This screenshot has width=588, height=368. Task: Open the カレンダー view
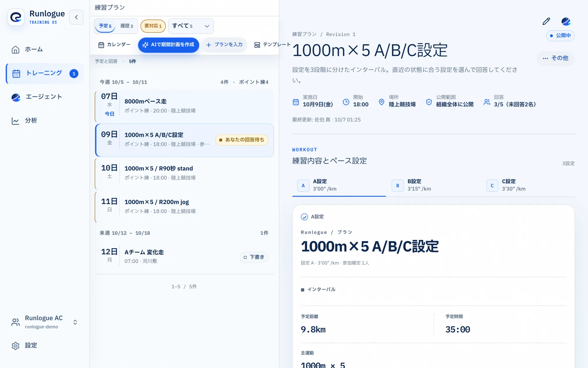[x=114, y=45]
